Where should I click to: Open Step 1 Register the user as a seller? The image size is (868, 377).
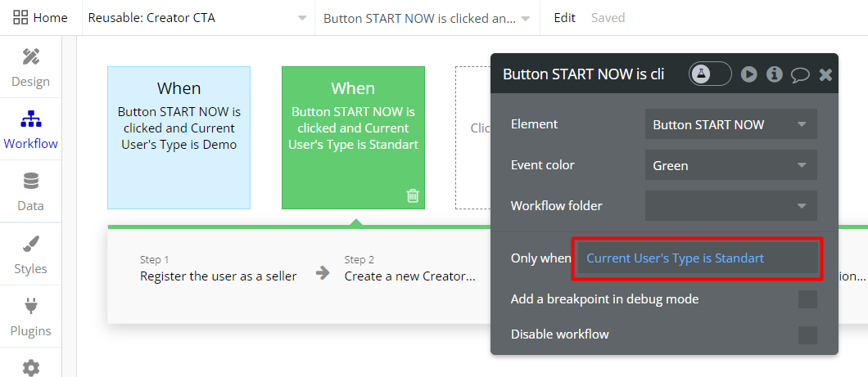[218, 269]
